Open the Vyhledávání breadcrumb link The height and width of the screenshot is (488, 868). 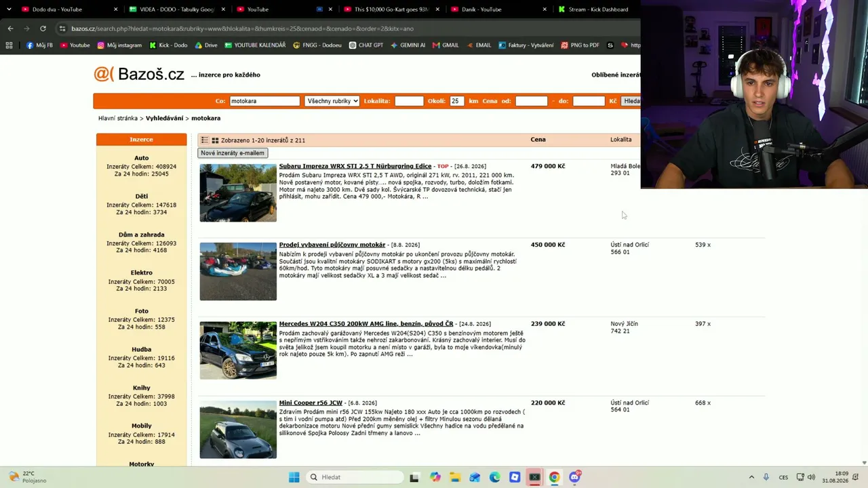pyautogui.click(x=165, y=118)
